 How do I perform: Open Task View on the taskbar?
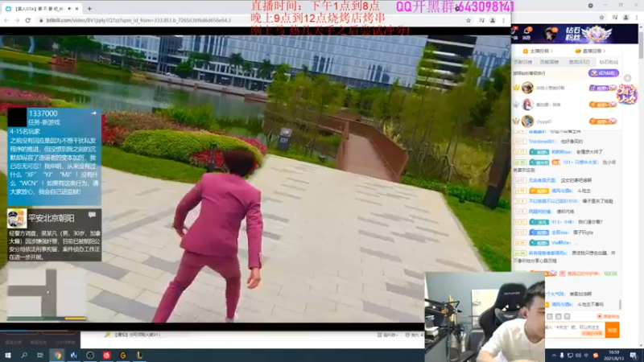[x=39, y=356]
